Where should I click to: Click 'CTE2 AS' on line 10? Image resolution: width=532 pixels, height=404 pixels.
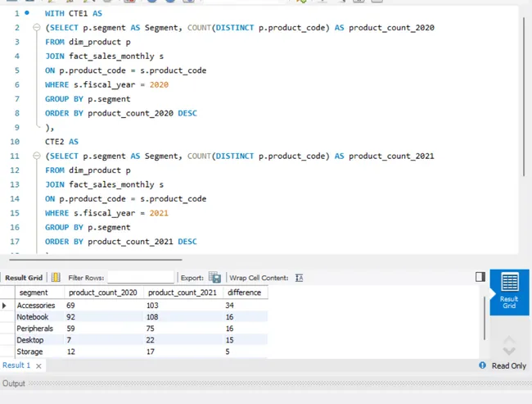click(61, 142)
